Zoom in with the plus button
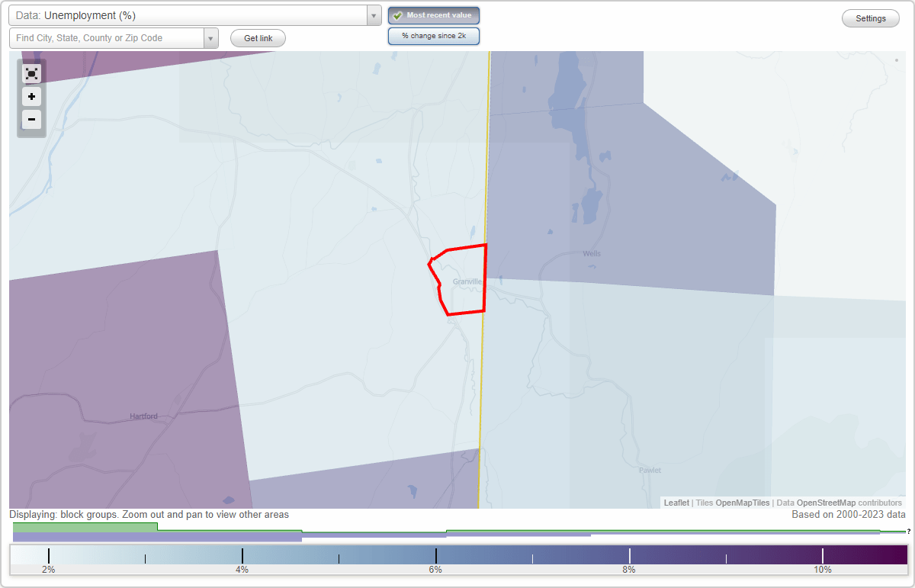Image resolution: width=915 pixels, height=588 pixels. [x=31, y=97]
